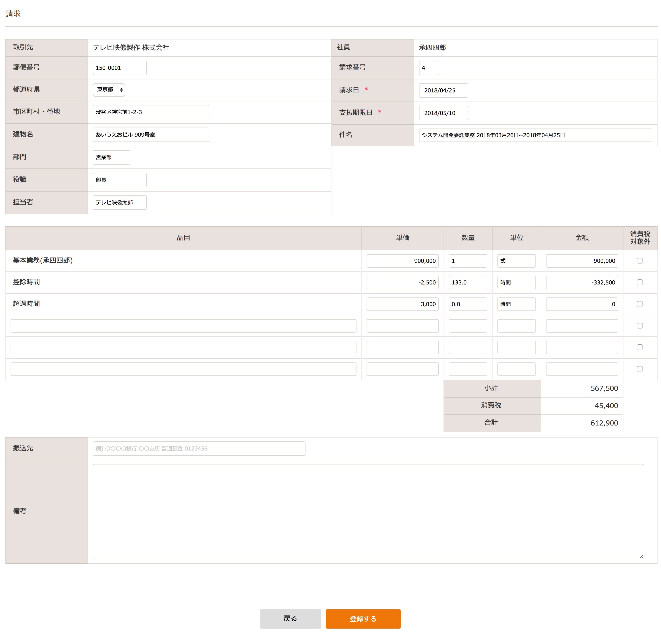Viewport: 661px width, 644px height.
Task: Click second empty 品目 item field
Action: 183,347
